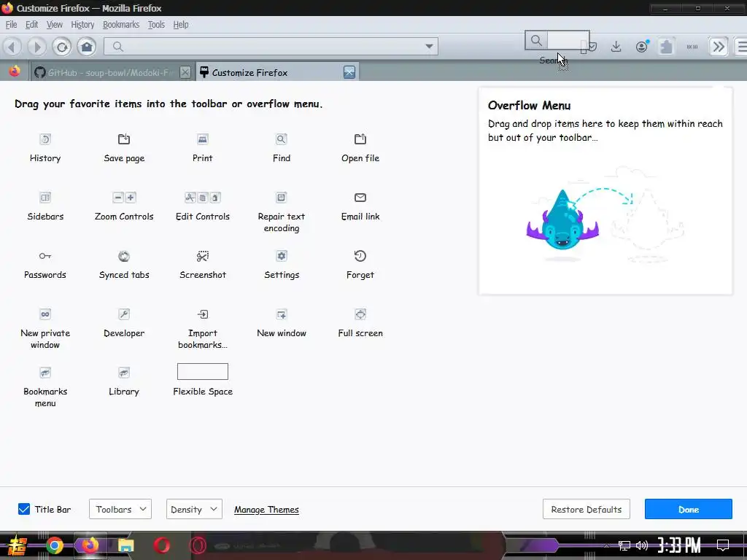Pick the New window item
The height and width of the screenshot is (560, 747).
point(281,323)
